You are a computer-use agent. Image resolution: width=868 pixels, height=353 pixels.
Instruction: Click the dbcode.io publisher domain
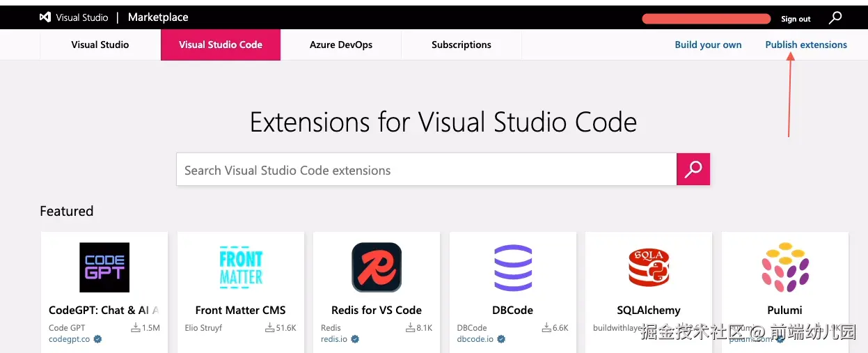click(475, 340)
